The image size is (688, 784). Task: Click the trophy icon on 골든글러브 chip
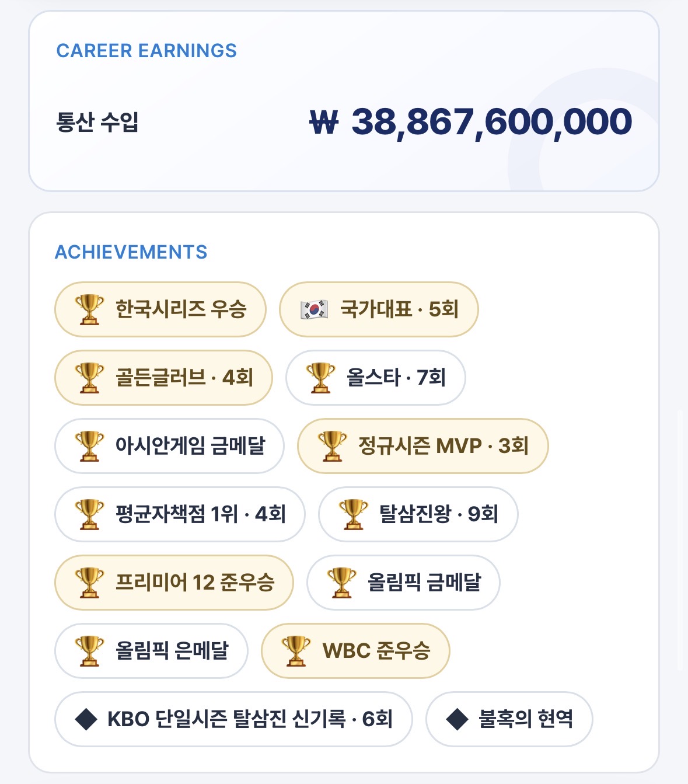89,378
